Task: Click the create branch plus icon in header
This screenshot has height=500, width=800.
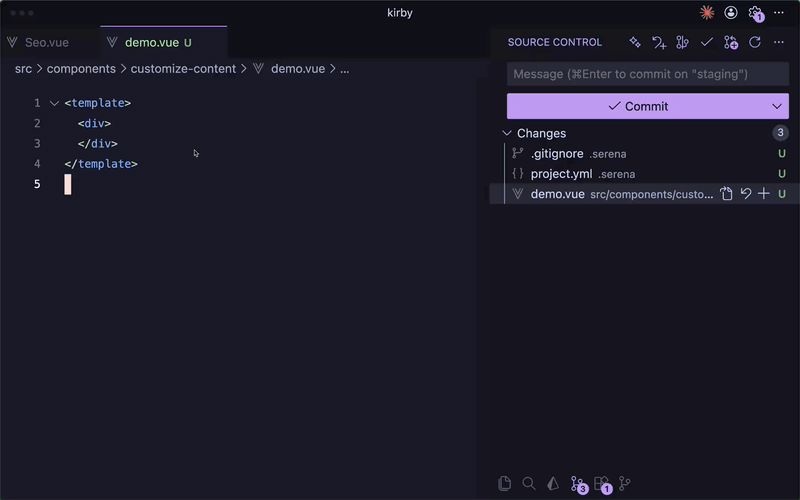Action: (731, 42)
